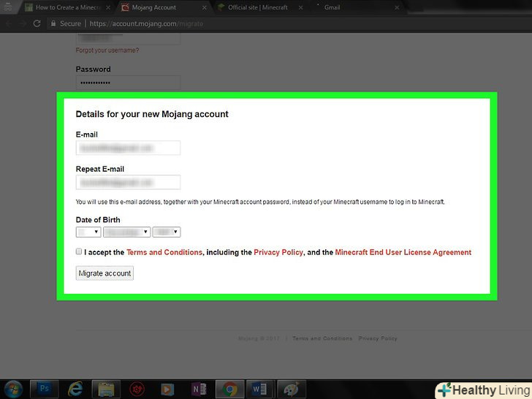Open the Windows Start menu orb

pos(13,389)
